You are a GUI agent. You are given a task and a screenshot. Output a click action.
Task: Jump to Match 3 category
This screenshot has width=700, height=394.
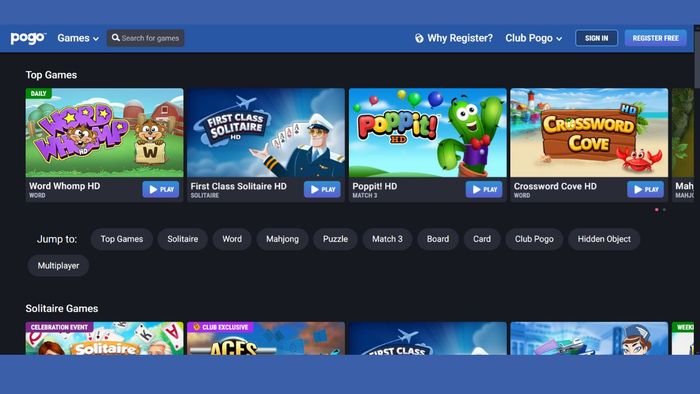[388, 239]
